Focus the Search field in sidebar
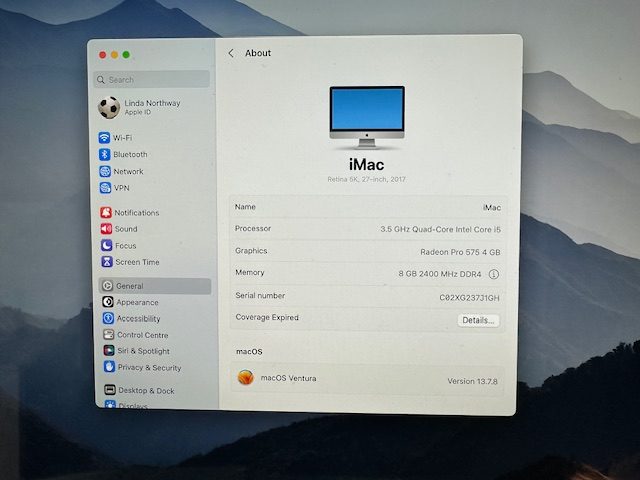Screen dimensions: 640x480 click(152, 80)
